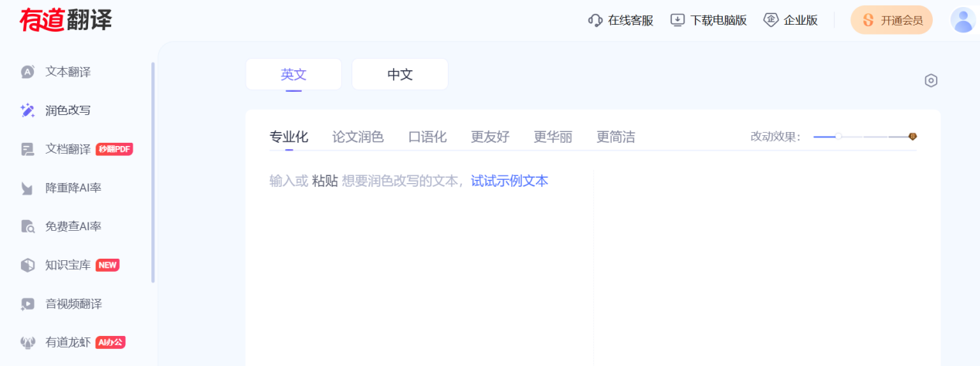Image resolution: width=980 pixels, height=366 pixels.
Task: Click the 粘贴 paste link
Action: point(324,181)
